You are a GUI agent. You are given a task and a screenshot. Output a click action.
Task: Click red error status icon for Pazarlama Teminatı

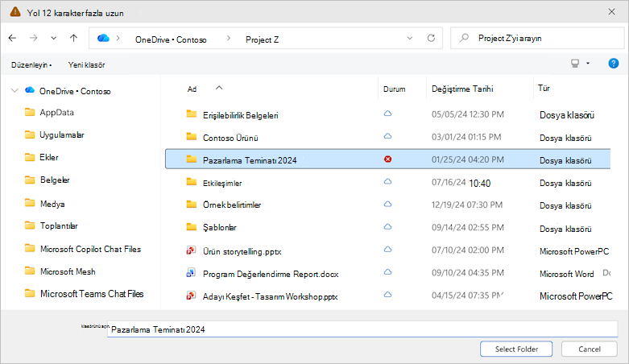(x=387, y=159)
